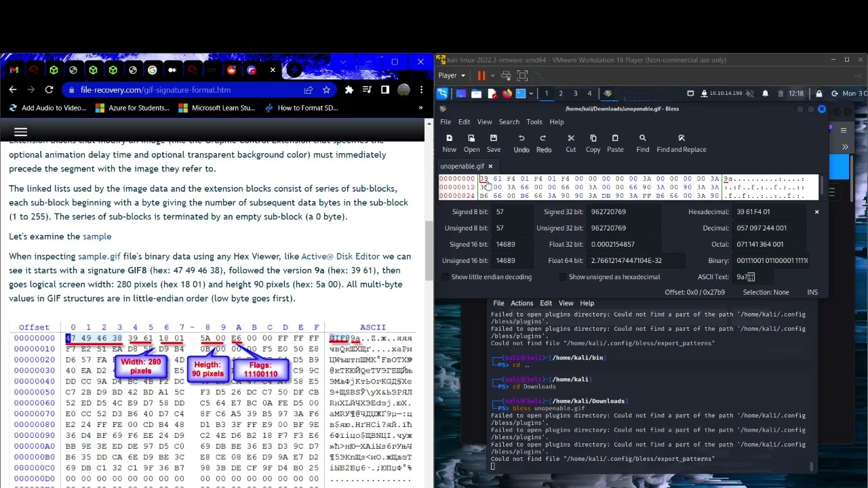
Task: Open Actions menu in terminal window
Action: pos(521,303)
